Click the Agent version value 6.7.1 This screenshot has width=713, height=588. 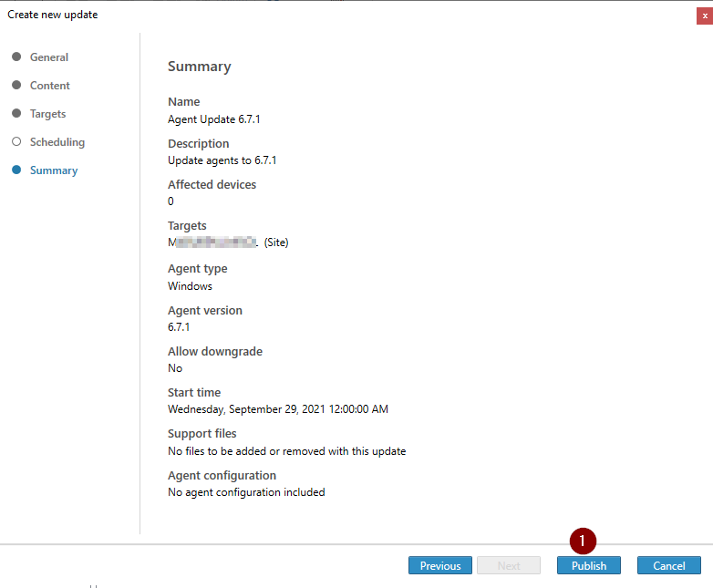pos(179,327)
